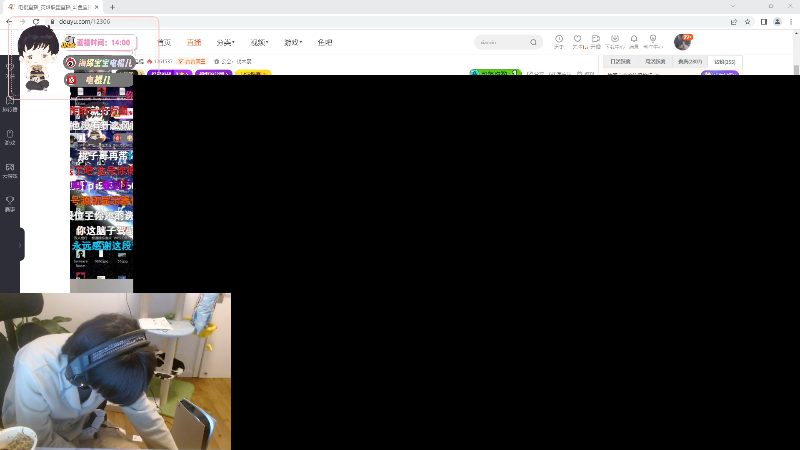This screenshot has width=800, height=450.
Task: Open Chrome three-dot menu
Action: pos(791,21)
